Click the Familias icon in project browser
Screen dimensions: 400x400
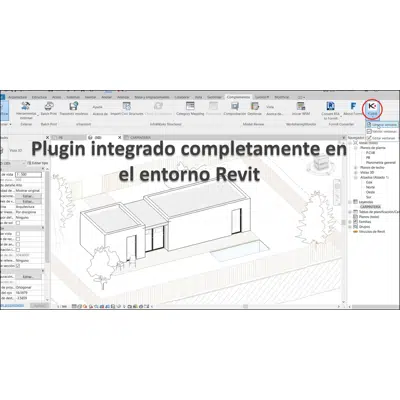click(x=355, y=222)
